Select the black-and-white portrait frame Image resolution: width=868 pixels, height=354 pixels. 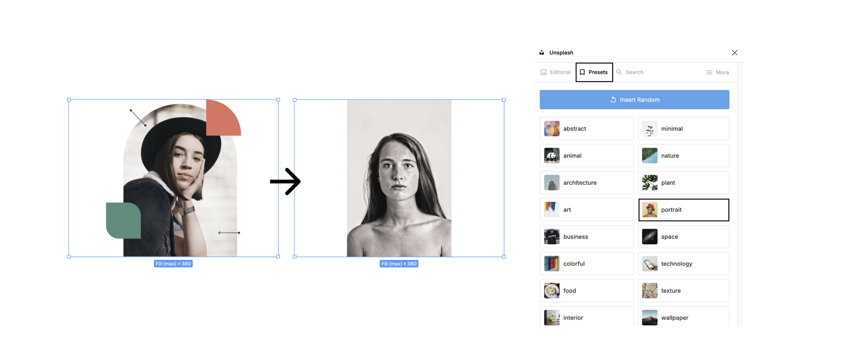click(399, 178)
